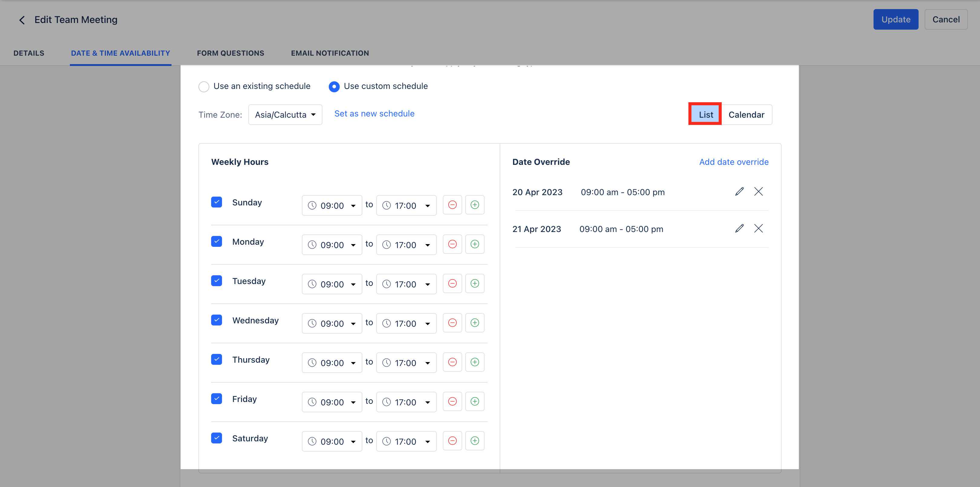Switch to the Form Questions tab

coord(230,53)
